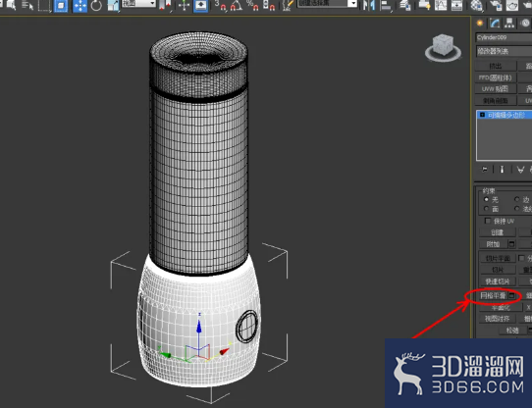The image size is (532, 408).
Task: Click the Align tool icon
Action: (x=386, y=5)
